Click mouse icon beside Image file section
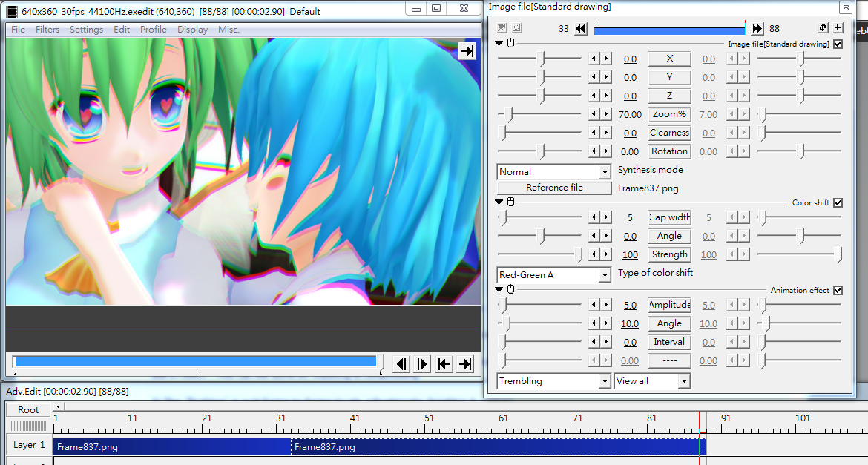The width and height of the screenshot is (868, 465). pos(511,43)
